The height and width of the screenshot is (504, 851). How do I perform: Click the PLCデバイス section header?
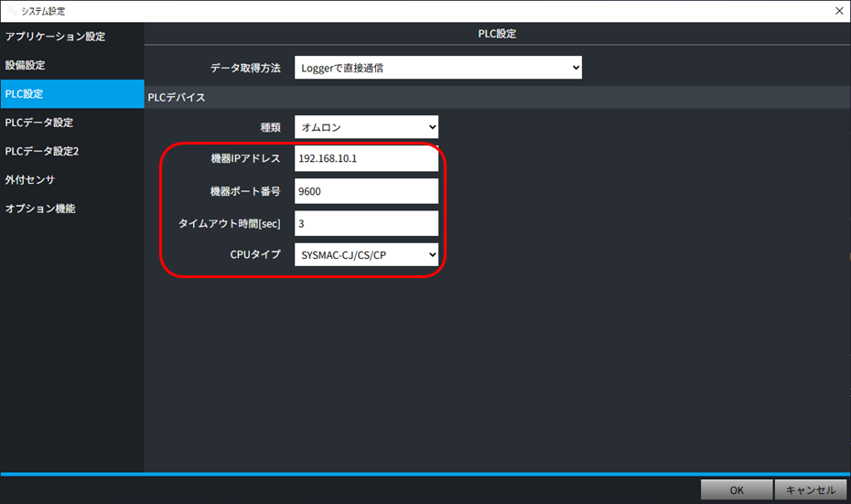pos(177,97)
